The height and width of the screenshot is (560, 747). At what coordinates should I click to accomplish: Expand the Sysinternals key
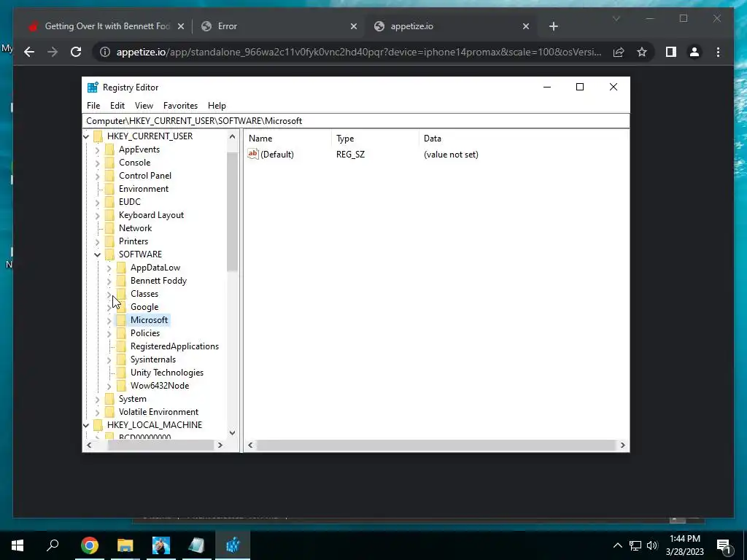pyautogui.click(x=109, y=360)
